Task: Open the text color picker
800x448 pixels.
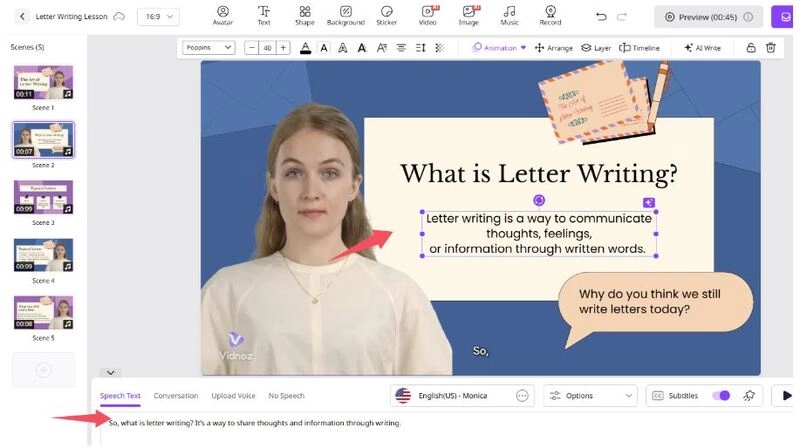Action: (x=305, y=48)
